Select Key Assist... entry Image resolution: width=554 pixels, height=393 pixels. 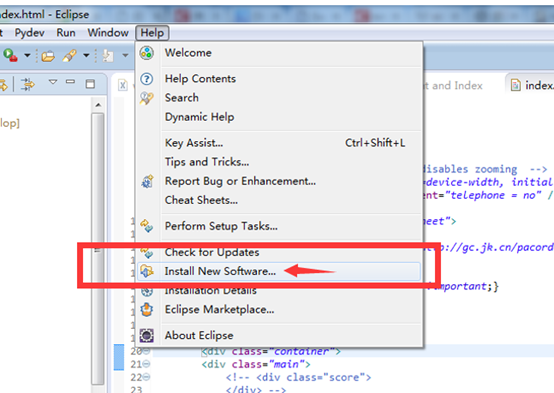(279, 143)
